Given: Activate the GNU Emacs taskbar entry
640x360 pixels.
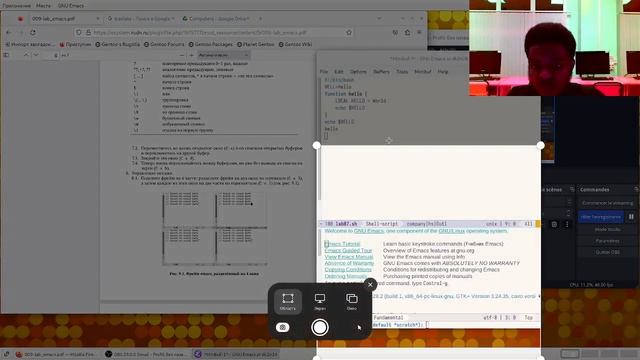Looking at the screenshot, I should 236,354.
